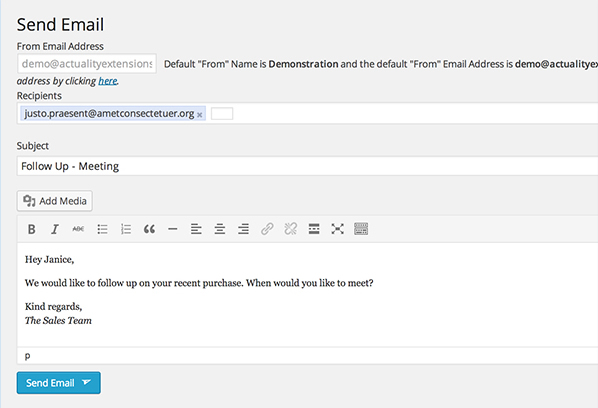The image size is (598, 408).
Task: Apply Italic formatting
Action: (55, 229)
